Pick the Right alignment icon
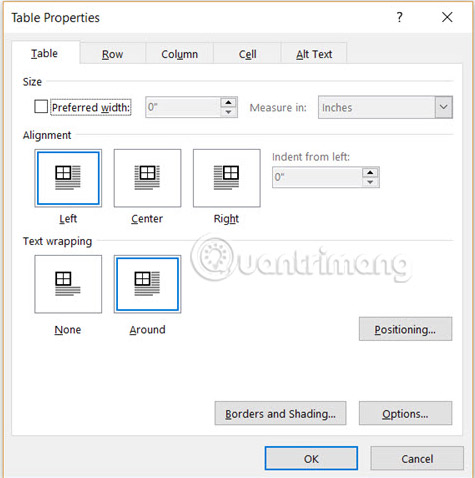Viewport: 475px width, 478px height. coord(227,178)
